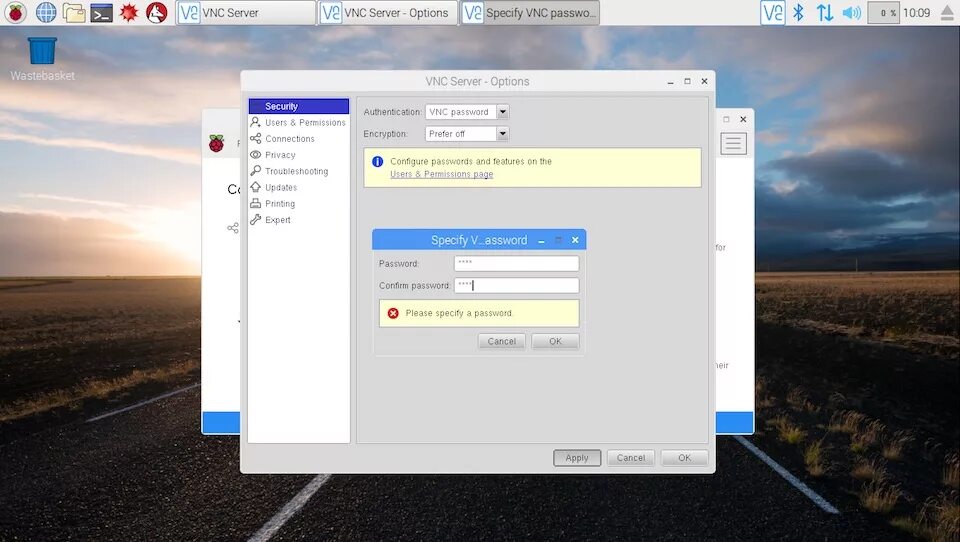Switch to VNC Server - Options taskbar window
Screen dimensions: 960x542
tap(388, 12)
